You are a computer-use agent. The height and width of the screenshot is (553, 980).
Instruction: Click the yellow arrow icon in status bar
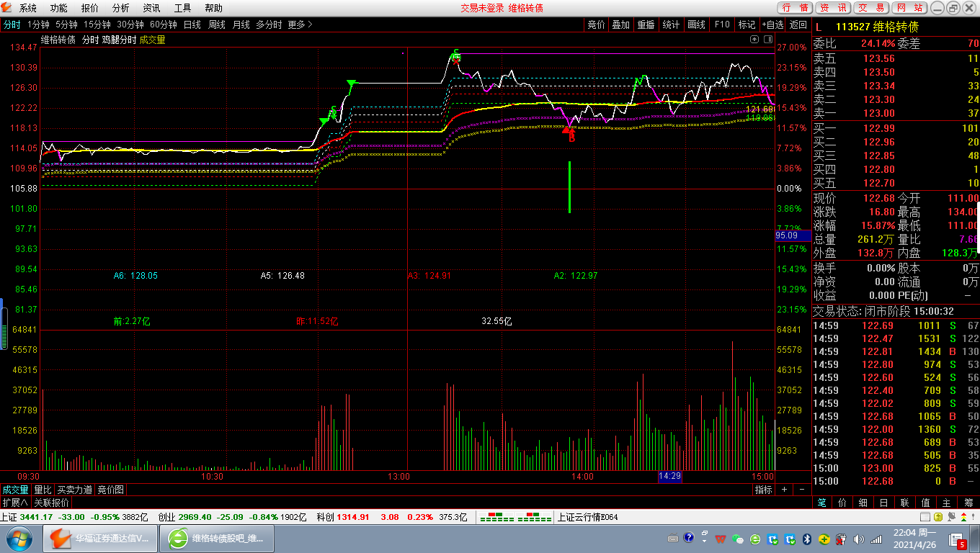pyautogui.click(x=938, y=517)
